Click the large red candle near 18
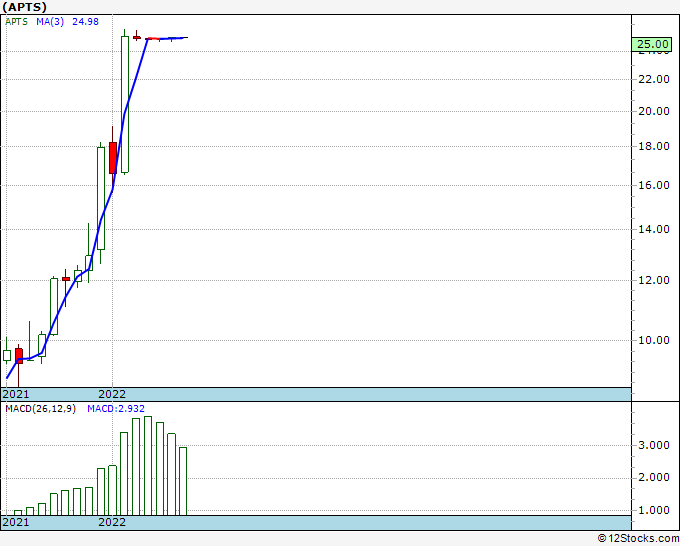The height and width of the screenshot is (546, 680). 113,158
